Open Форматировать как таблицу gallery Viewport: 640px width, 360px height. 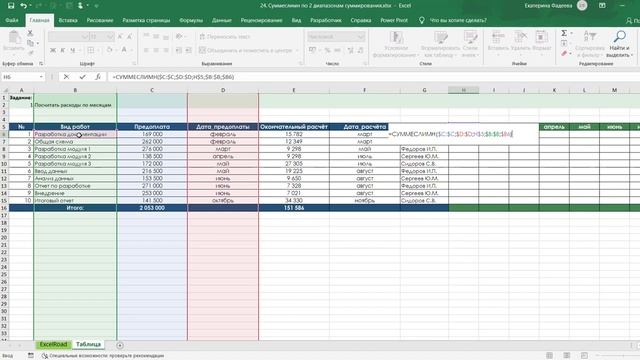(441, 44)
